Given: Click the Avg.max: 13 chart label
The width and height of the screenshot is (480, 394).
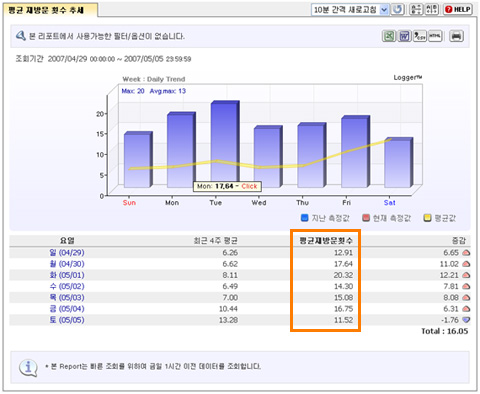Looking at the screenshot, I should pyautogui.click(x=168, y=91).
